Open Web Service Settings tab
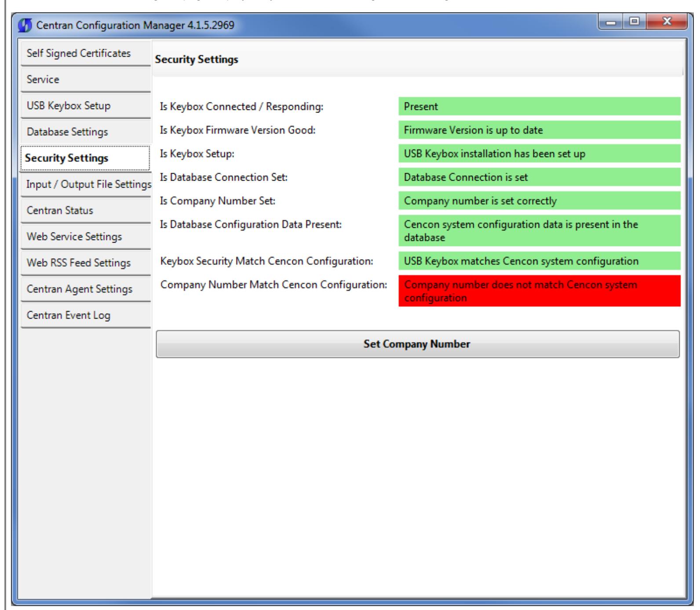 point(85,236)
